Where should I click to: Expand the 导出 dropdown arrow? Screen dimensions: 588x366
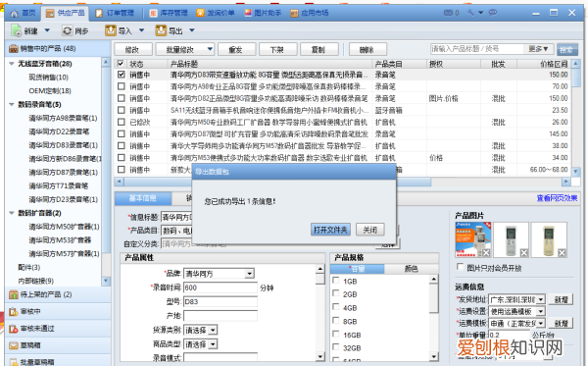(x=192, y=30)
